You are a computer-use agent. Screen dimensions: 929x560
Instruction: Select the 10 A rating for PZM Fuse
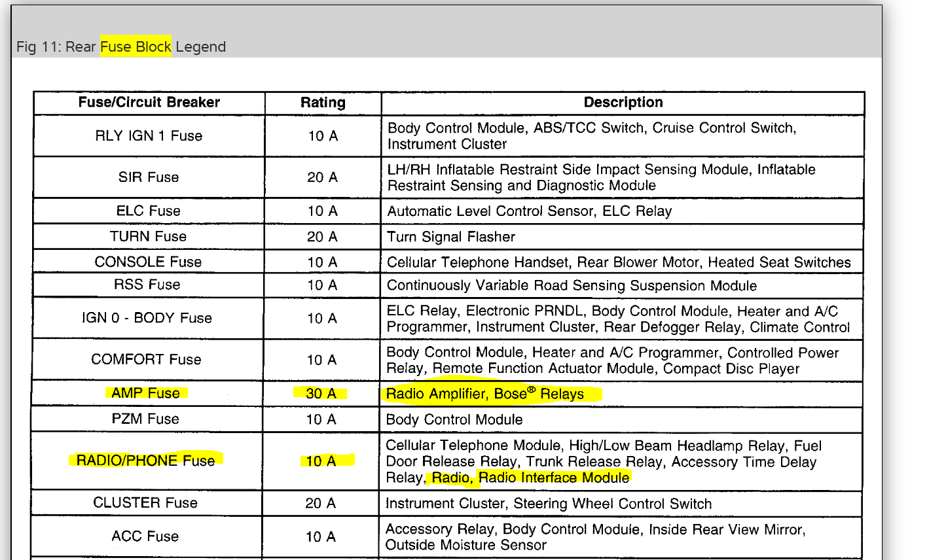[321, 419]
